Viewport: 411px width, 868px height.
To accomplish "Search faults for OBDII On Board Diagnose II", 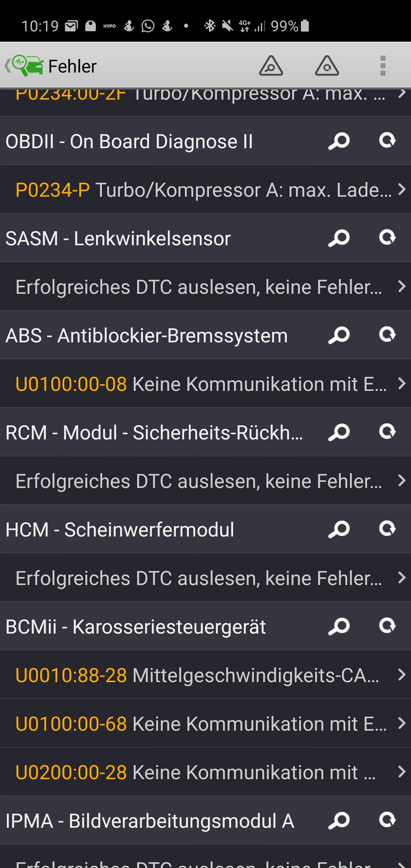I will point(339,141).
